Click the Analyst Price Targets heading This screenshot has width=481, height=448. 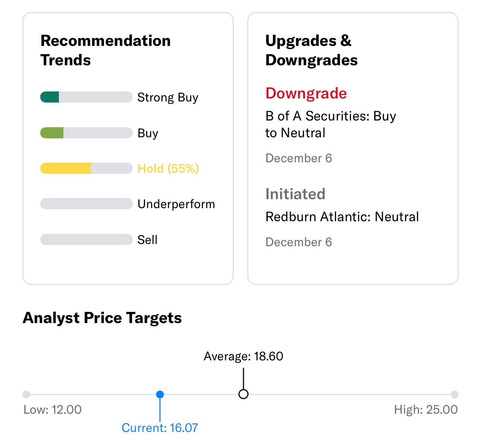102,318
